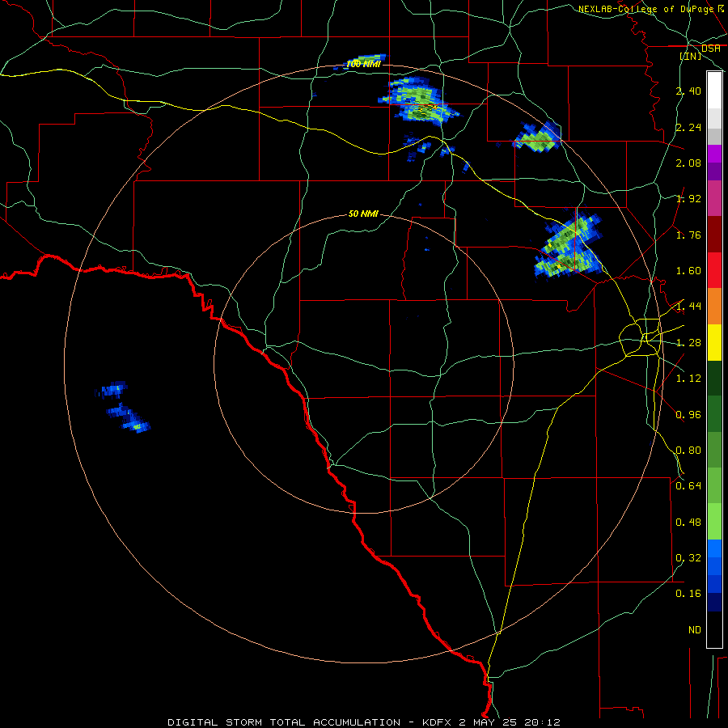
Task: Click the 2.08 legend value
Action: click(688, 163)
